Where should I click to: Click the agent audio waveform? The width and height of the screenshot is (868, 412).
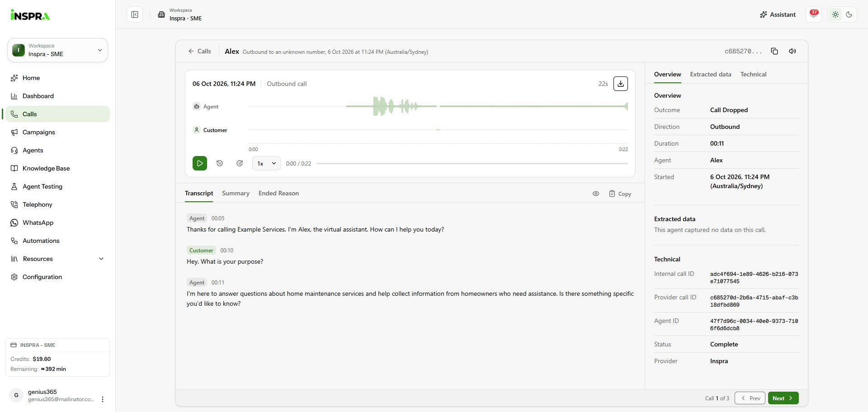click(438, 106)
